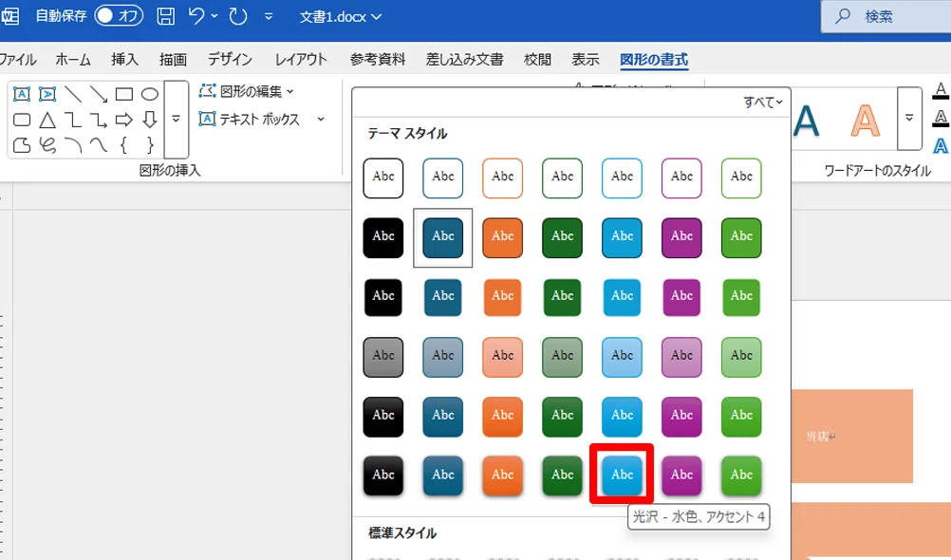This screenshot has height=560, width=951.
Task: Select the 図形の書式 tab
Action: point(654,59)
